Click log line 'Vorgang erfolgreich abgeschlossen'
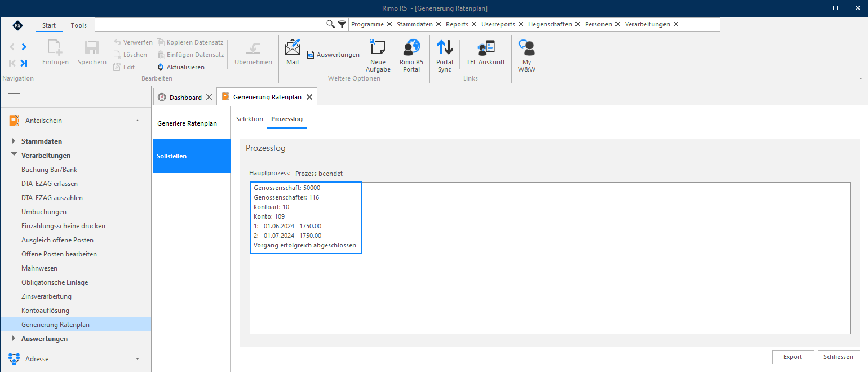Viewport: 868px width, 372px height. (305, 245)
